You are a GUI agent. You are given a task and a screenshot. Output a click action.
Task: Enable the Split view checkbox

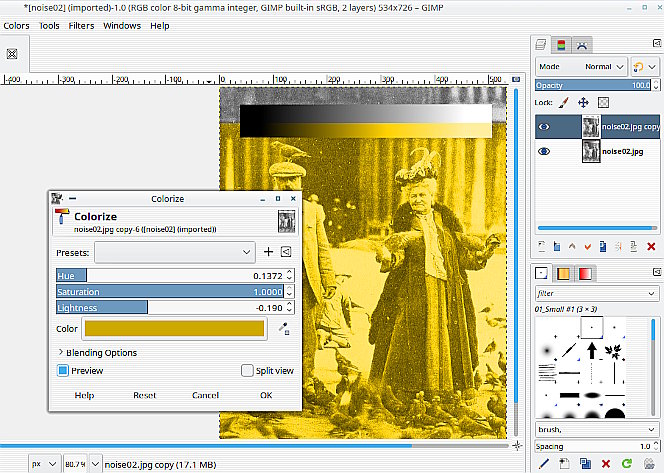tap(247, 371)
